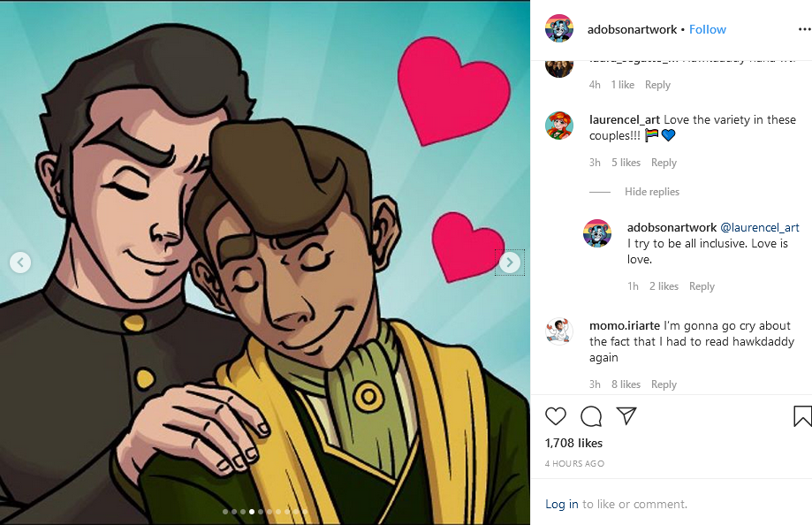Click the @laurencel_art mention link

tap(760, 227)
